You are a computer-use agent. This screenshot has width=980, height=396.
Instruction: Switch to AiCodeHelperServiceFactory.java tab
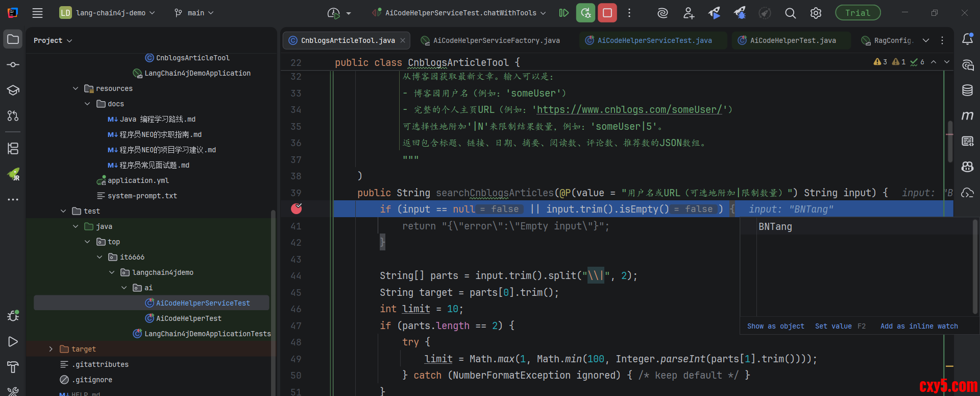496,40
